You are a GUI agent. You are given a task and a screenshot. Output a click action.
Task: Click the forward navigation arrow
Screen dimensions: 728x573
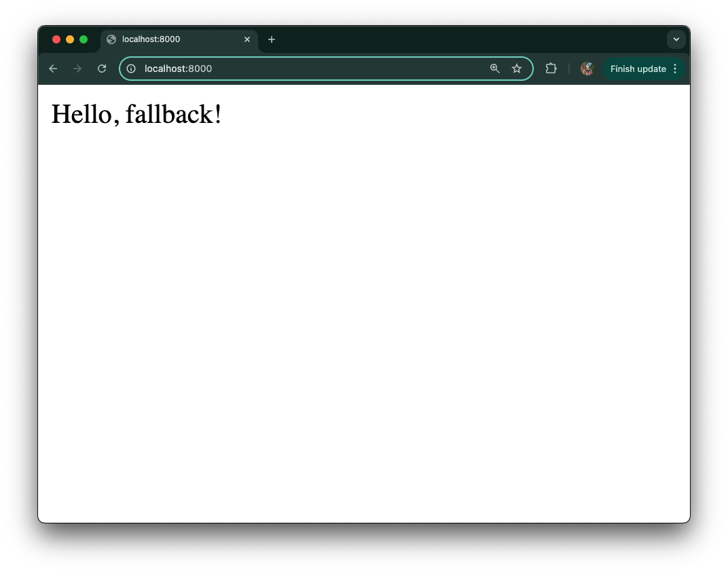[x=77, y=69]
